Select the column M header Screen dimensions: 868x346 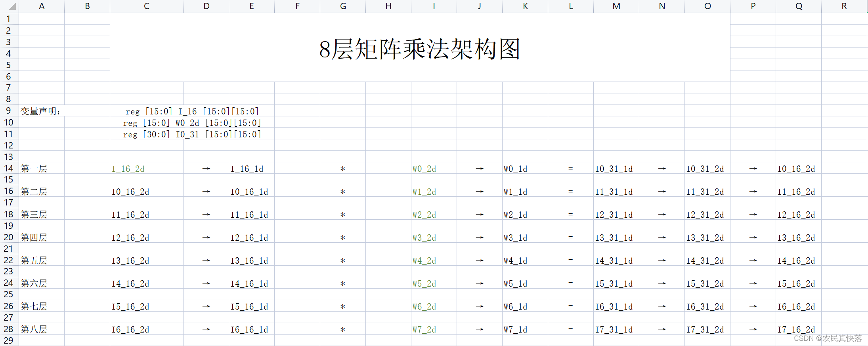(616, 6)
